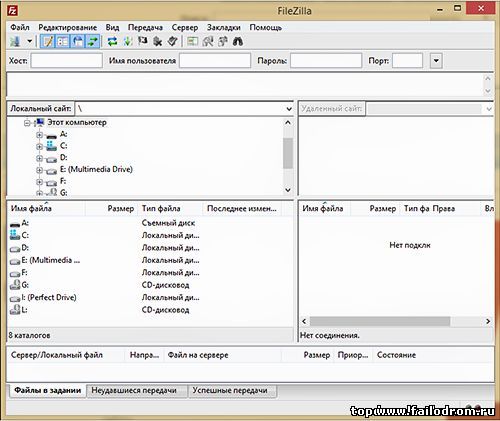Screen dimensions: 500x421
Task: Open the Site Manager icon
Action: click(15, 41)
